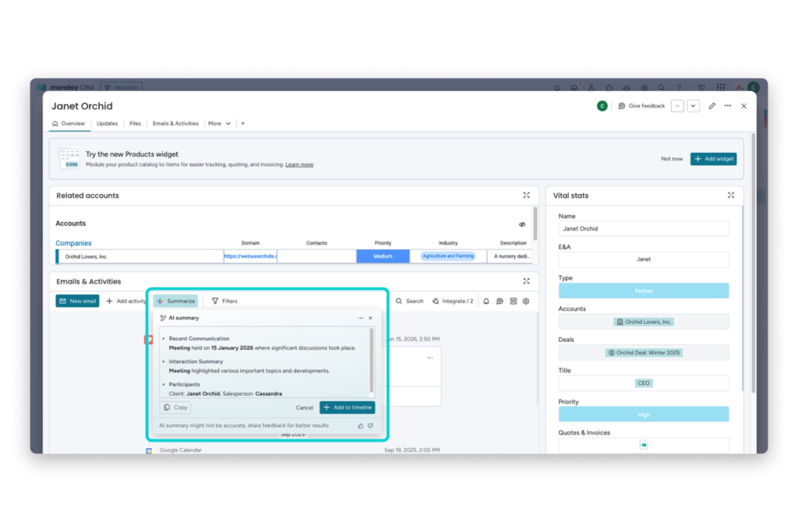Expand the Emails & Activities widget to fullscreen
The height and width of the screenshot is (532, 798).
click(x=526, y=281)
